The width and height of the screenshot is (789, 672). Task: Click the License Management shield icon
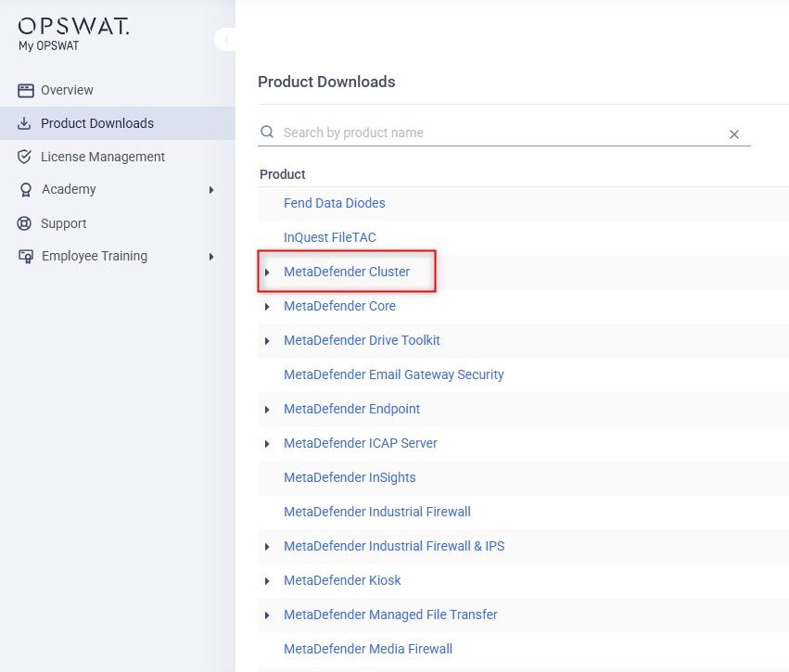point(25,157)
